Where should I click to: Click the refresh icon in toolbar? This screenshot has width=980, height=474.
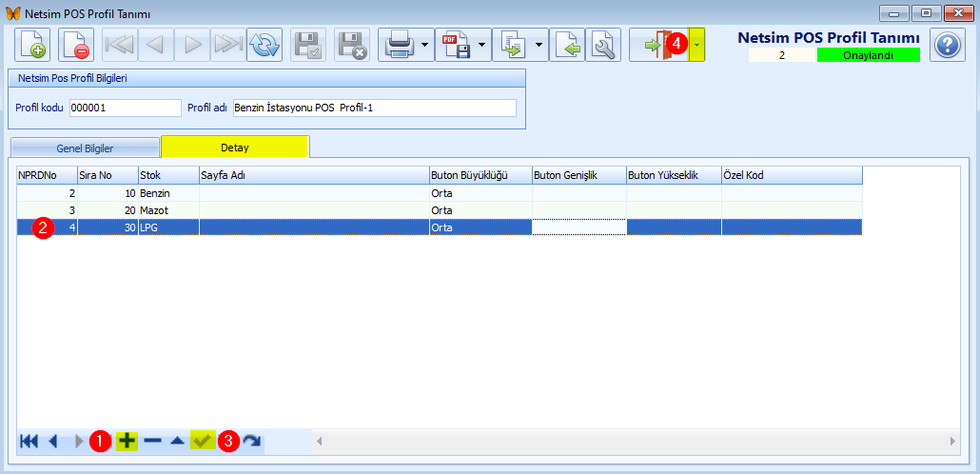(x=264, y=45)
